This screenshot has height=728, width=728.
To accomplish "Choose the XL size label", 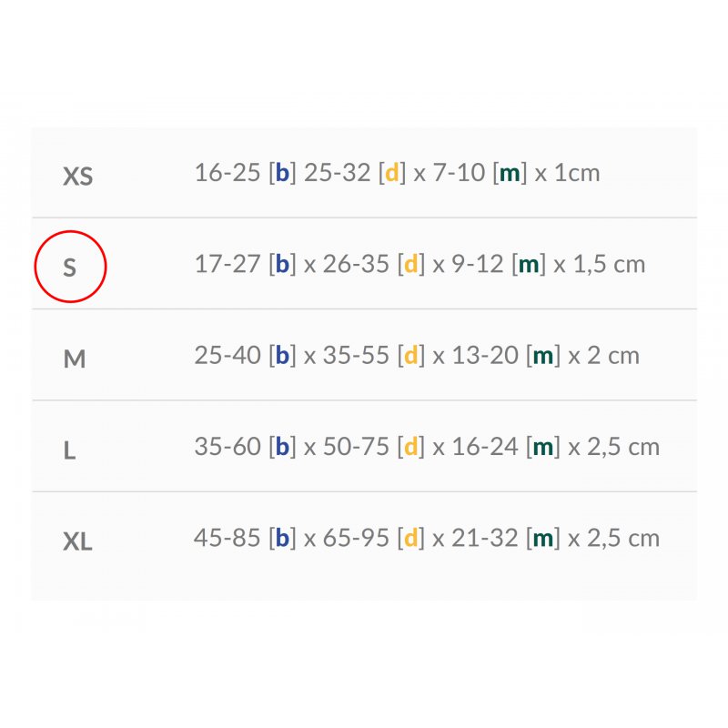I will pyautogui.click(x=78, y=541).
